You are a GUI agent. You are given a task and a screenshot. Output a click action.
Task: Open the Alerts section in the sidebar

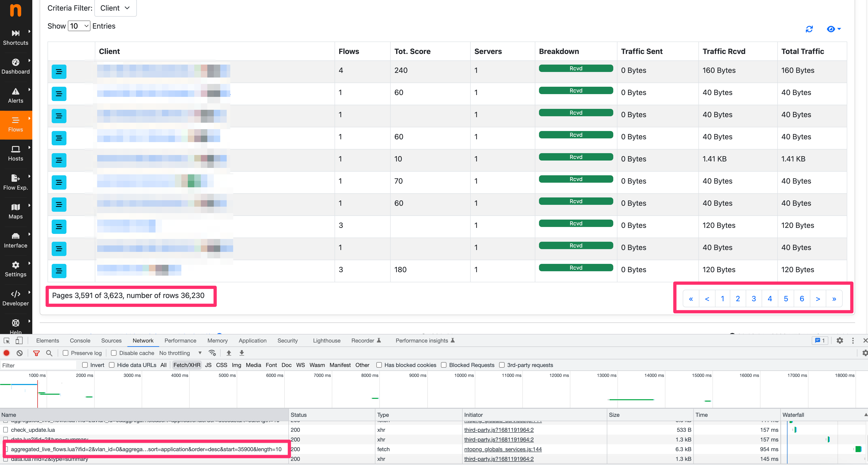tap(15, 96)
